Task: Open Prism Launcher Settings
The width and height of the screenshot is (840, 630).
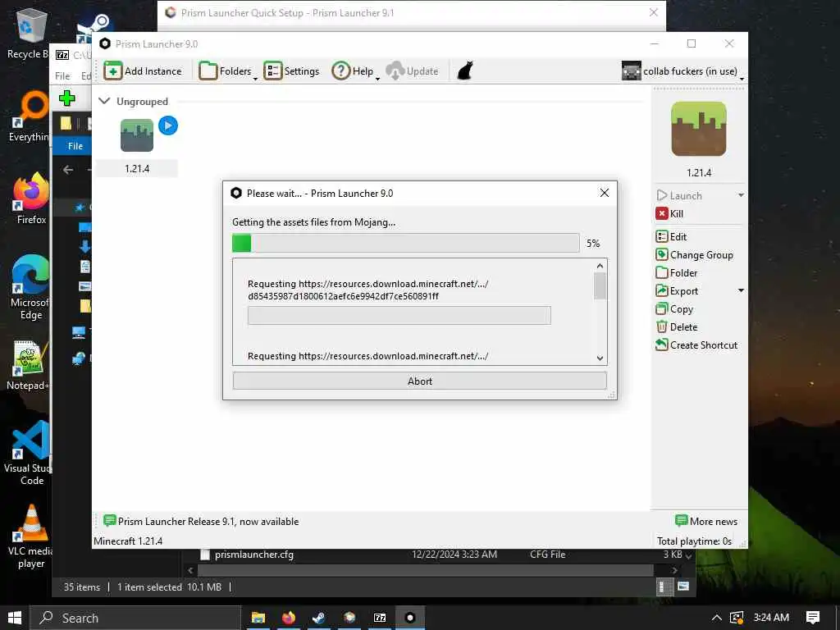Action: pyautogui.click(x=291, y=71)
